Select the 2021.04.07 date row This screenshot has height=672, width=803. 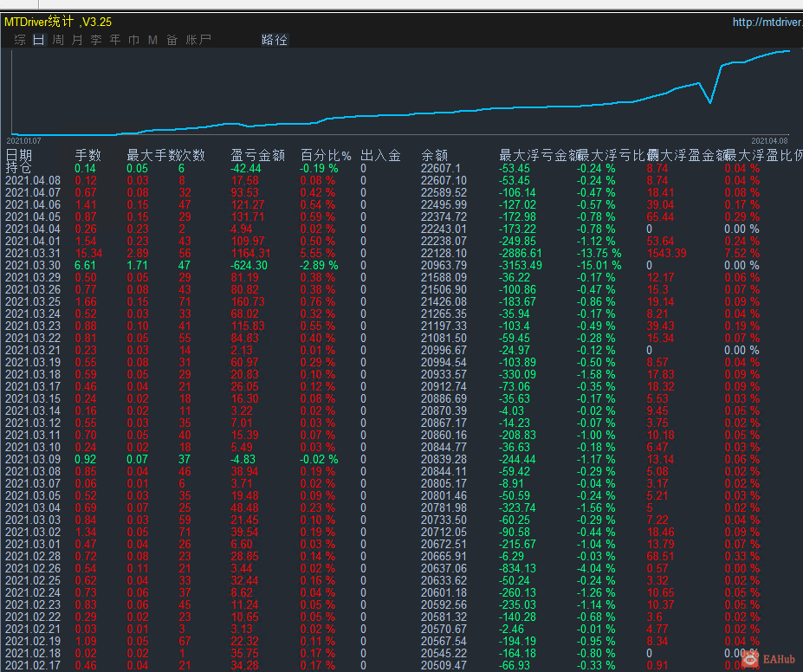tap(33, 193)
